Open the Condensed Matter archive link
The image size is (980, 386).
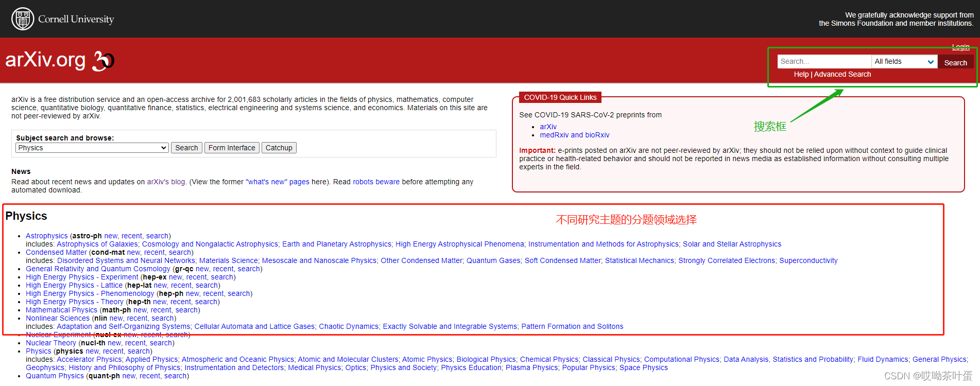click(56, 252)
